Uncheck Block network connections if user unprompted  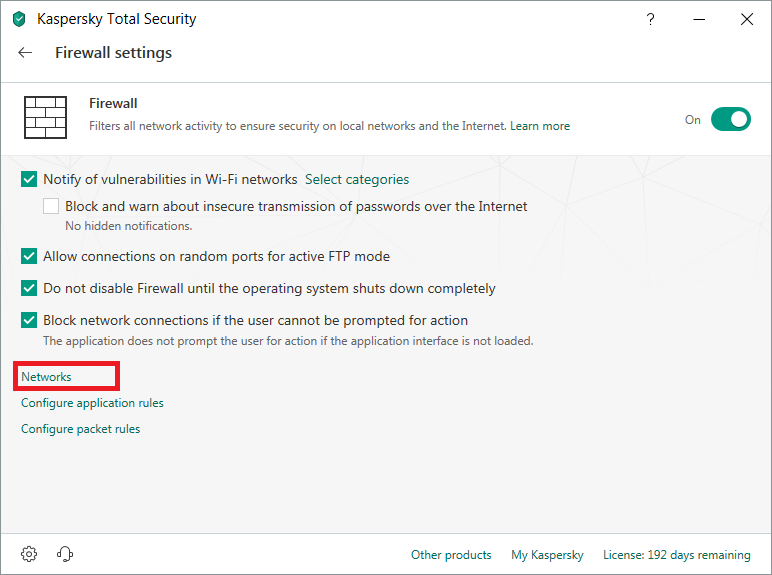tap(29, 320)
